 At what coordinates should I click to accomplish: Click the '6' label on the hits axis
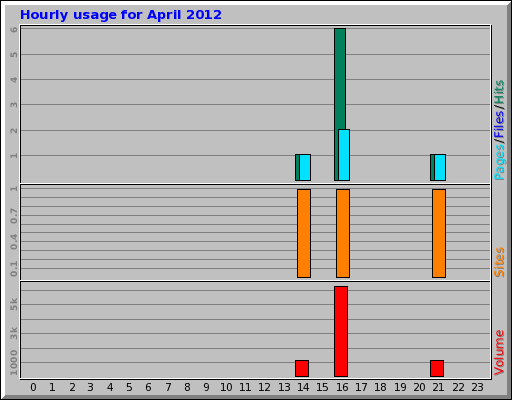(x=14, y=29)
